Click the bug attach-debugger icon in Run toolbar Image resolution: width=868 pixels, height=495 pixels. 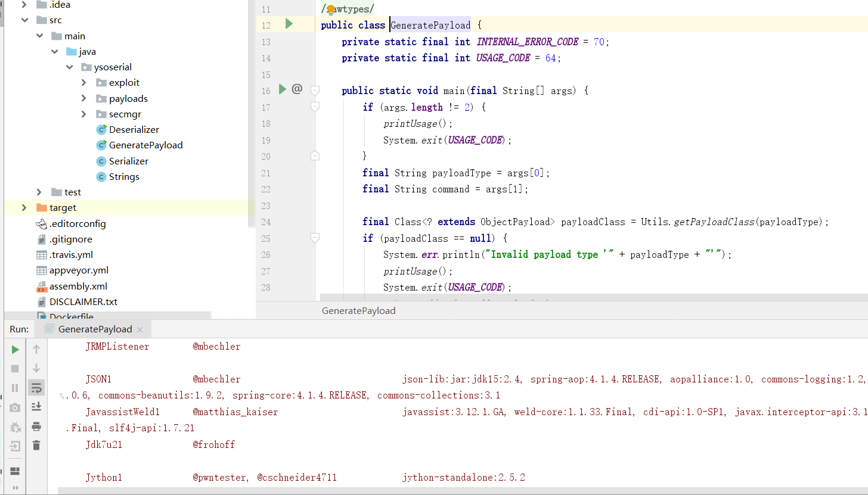pos(15,427)
